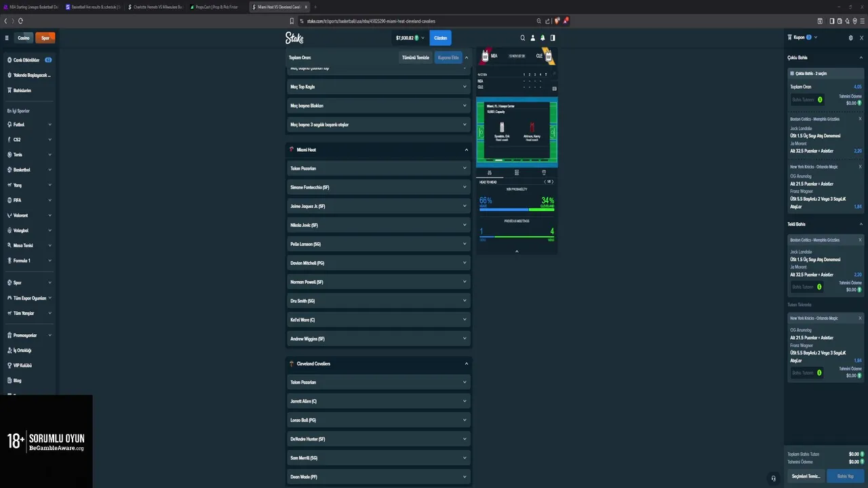Click Kupona Ekle button
868x488 pixels.
(x=448, y=58)
